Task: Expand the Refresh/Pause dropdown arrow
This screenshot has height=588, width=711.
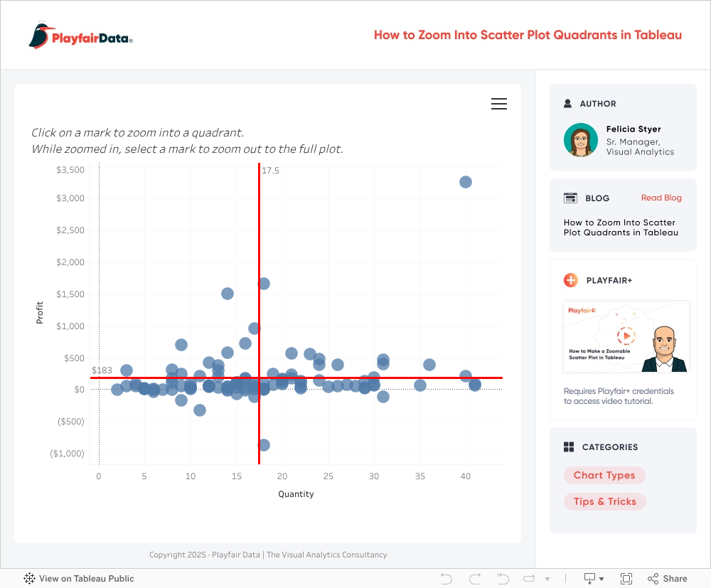Action: 547,579
